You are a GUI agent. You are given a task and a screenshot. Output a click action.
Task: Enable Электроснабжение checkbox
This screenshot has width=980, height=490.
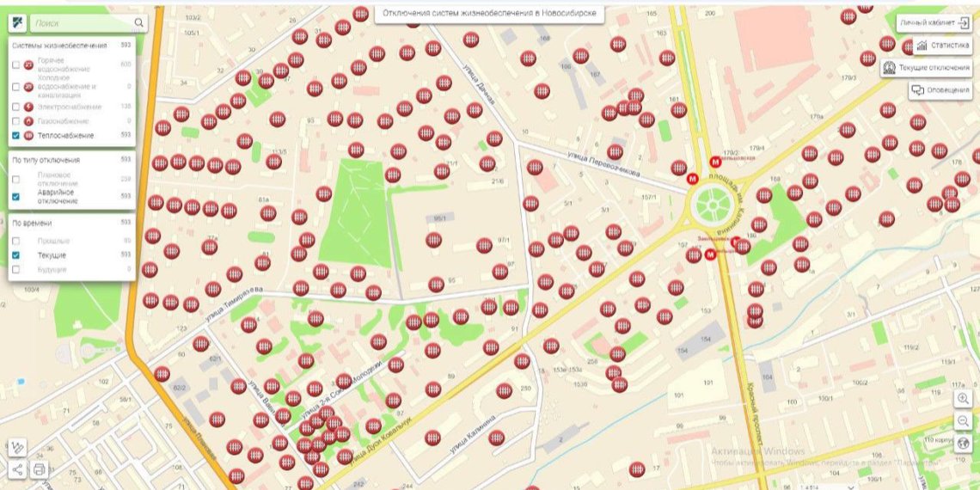tap(15, 107)
